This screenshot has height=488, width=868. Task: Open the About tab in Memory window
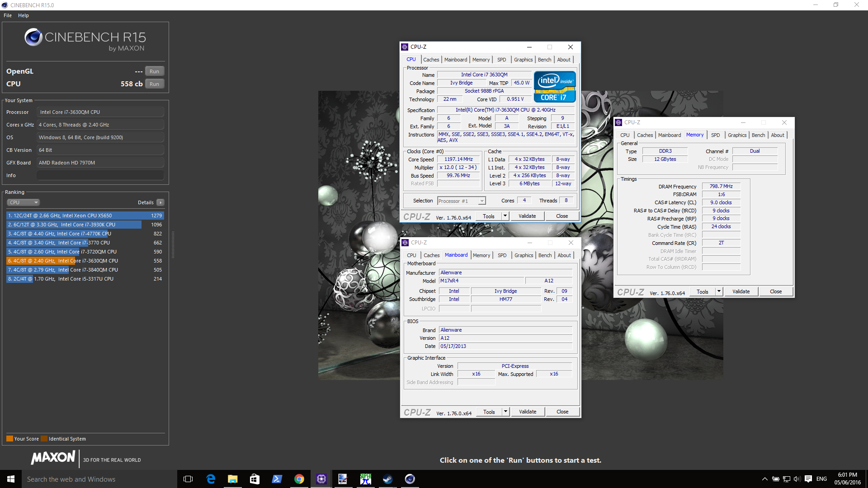tap(778, 135)
